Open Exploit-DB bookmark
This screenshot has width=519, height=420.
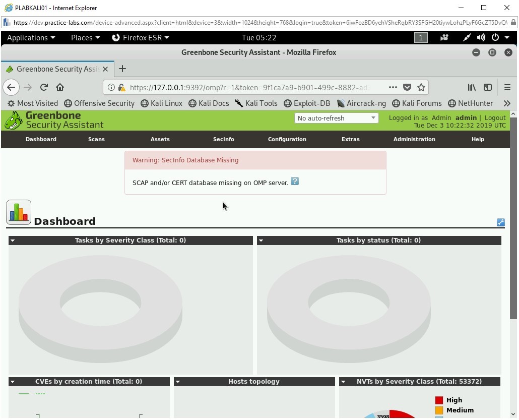[x=307, y=103]
